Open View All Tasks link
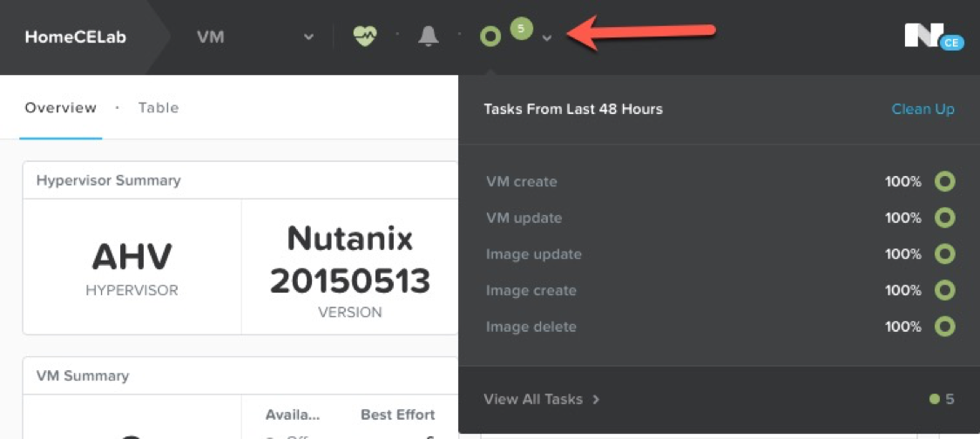The image size is (980, 439). click(542, 399)
